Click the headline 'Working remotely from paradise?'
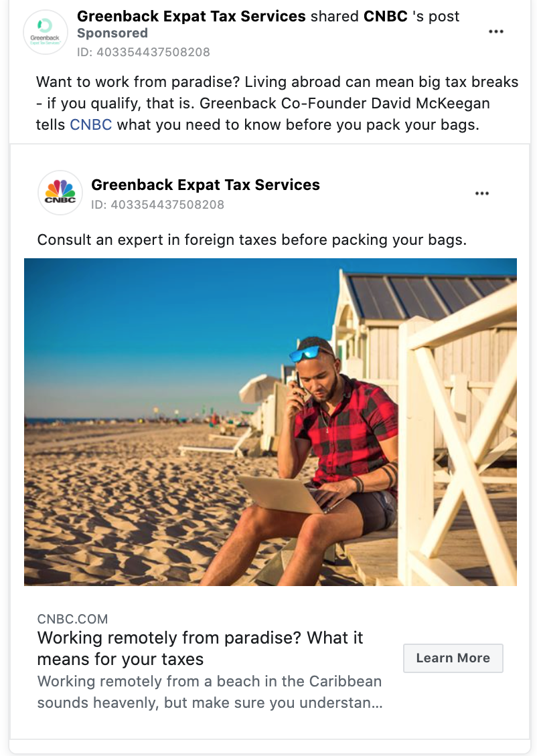The image size is (537, 756). coord(200,648)
